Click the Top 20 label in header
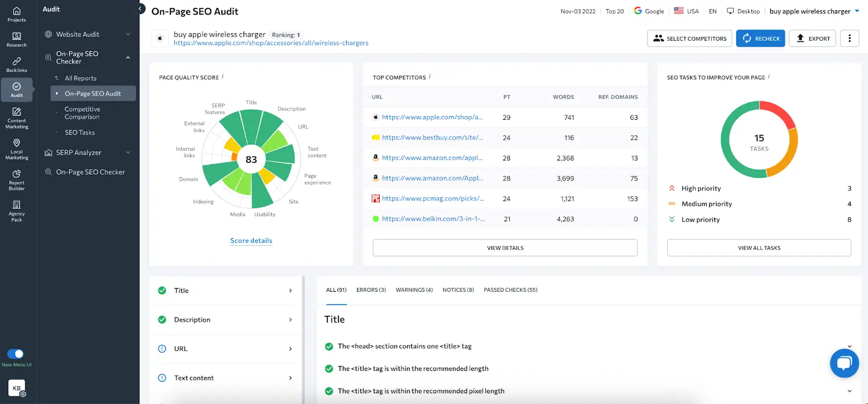The height and width of the screenshot is (404, 868). [x=615, y=11]
